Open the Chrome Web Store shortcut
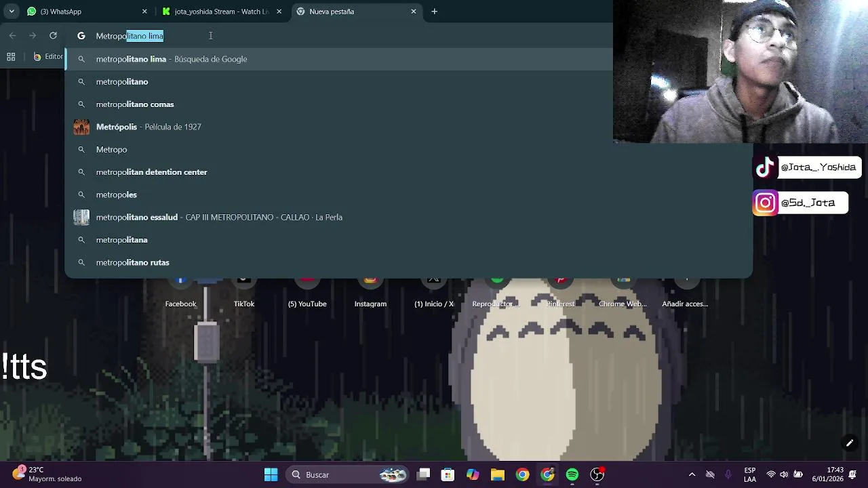The image size is (868, 488). tap(623, 293)
